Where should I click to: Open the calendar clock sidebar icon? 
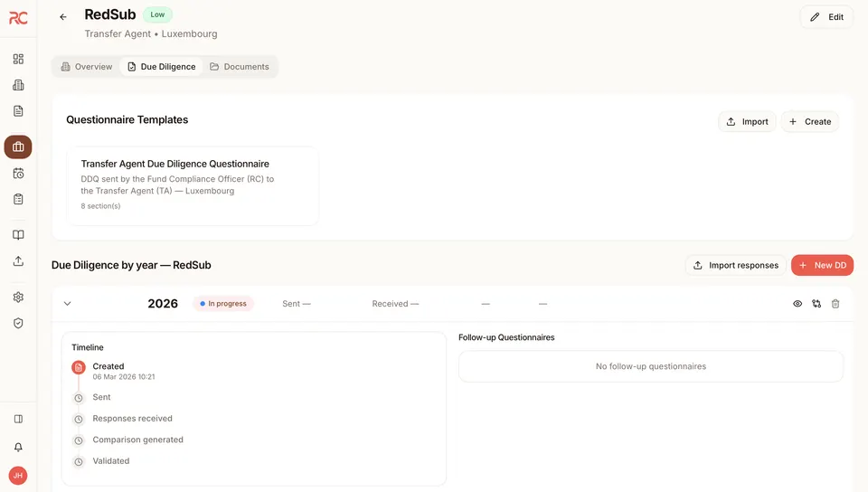click(18, 174)
